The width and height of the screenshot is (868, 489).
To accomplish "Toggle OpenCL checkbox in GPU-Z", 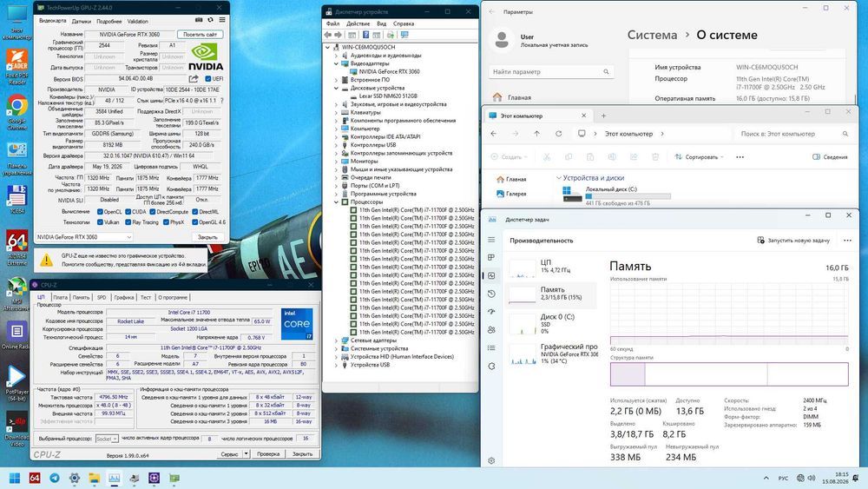I will (x=100, y=212).
